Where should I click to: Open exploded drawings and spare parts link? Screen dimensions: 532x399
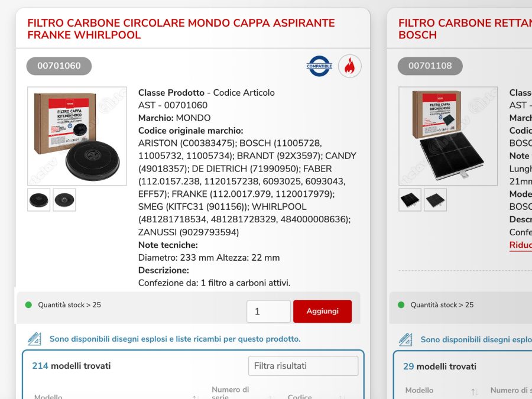tap(175, 339)
